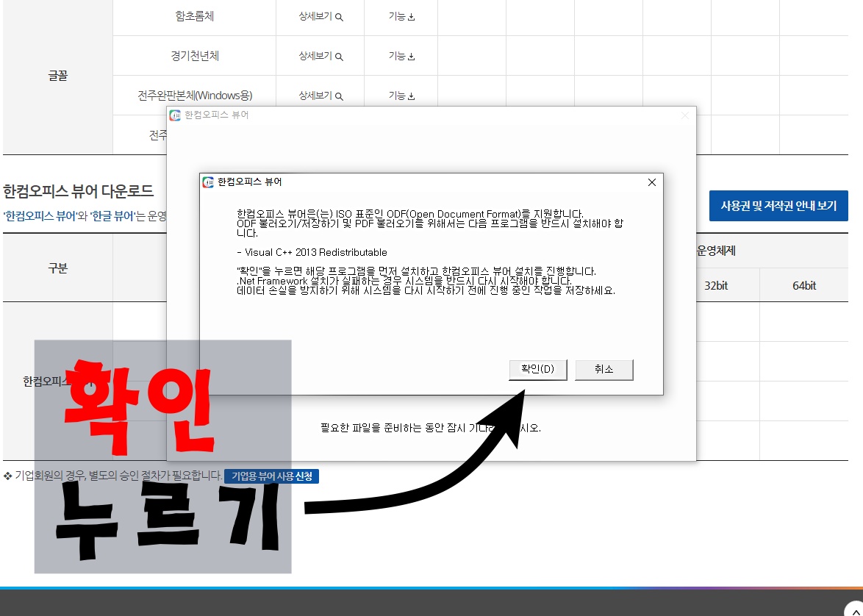
Task: Click the 운영체제 column header
Action: click(716, 251)
